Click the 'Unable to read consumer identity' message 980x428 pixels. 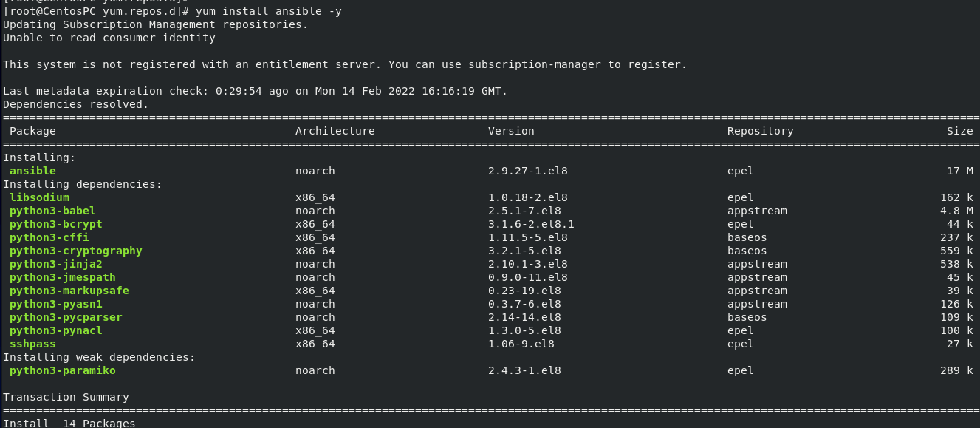[x=109, y=38]
